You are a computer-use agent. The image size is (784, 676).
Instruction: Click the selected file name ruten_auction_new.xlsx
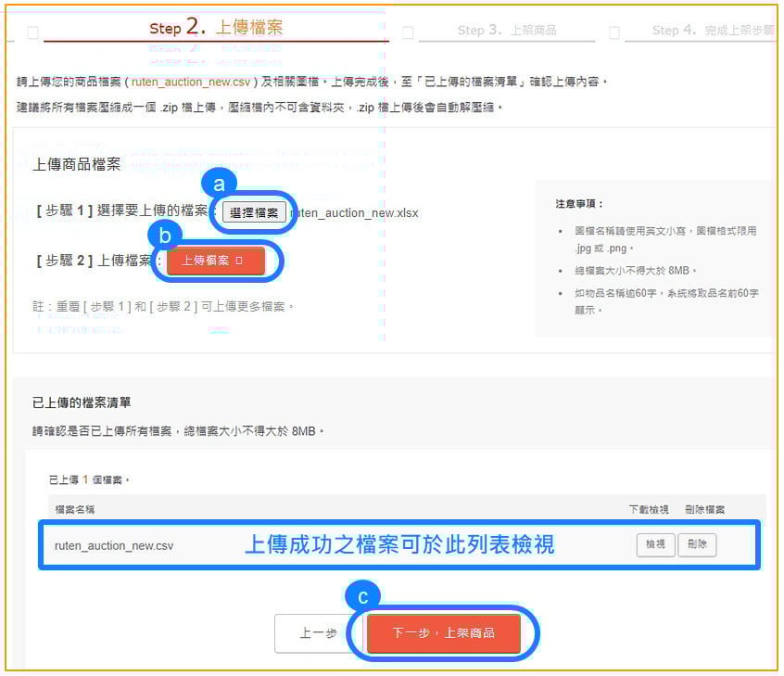[x=357, y=213]
